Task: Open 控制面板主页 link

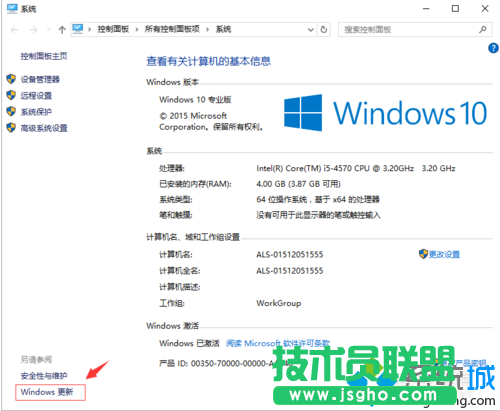Action: (44, 56)
